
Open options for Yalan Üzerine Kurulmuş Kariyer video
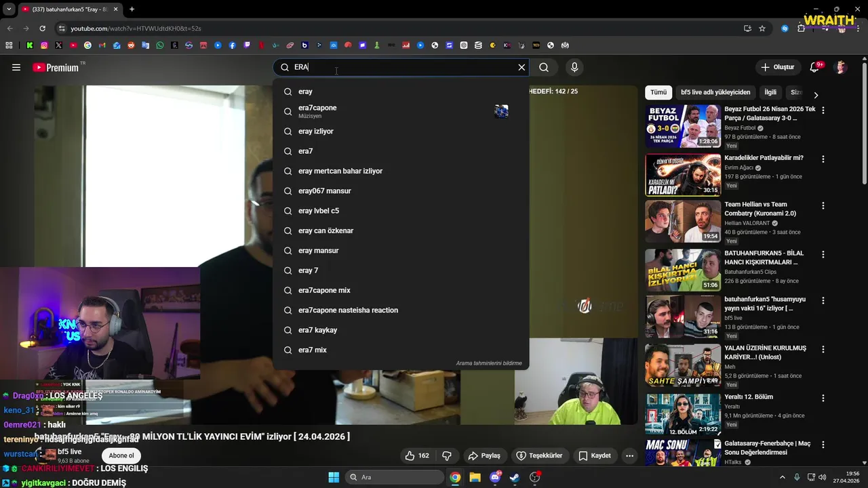click(823, 349)
